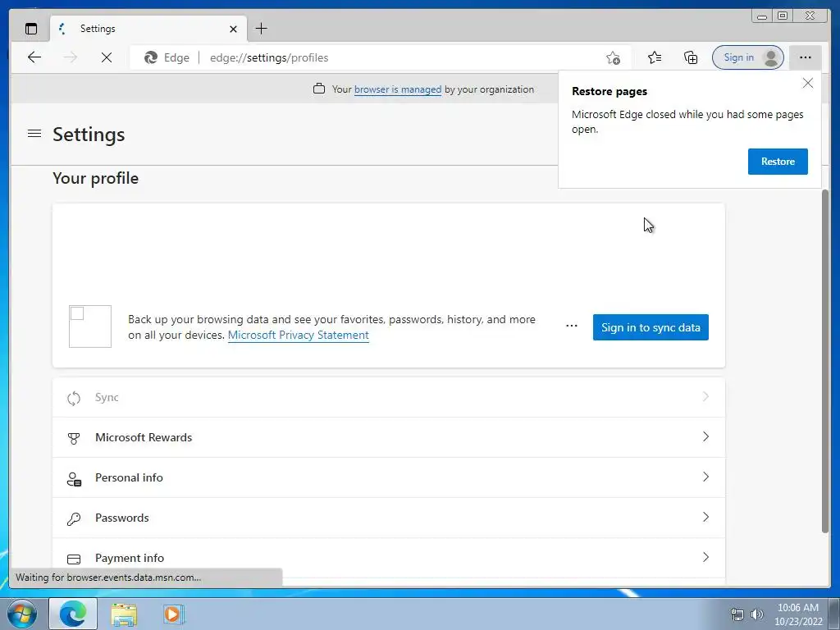Viewport: 840px width, 630px height.
Task: Click the Sync circular arrows icon
Action: [74, 398]
